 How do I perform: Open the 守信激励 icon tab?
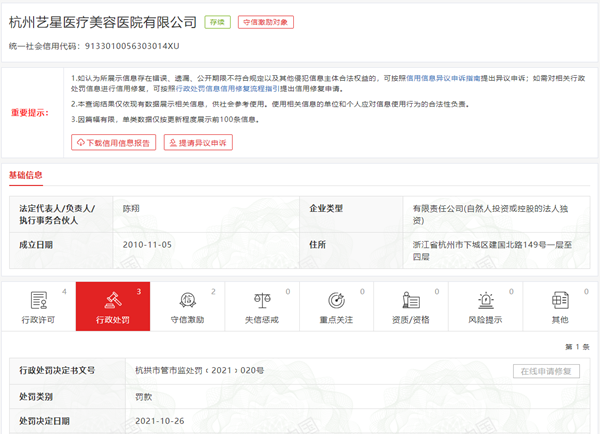[x=187, y=300]
